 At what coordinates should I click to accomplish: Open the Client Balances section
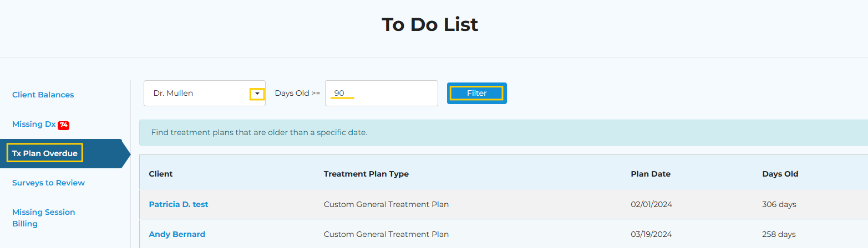click(x=43, y=95)
